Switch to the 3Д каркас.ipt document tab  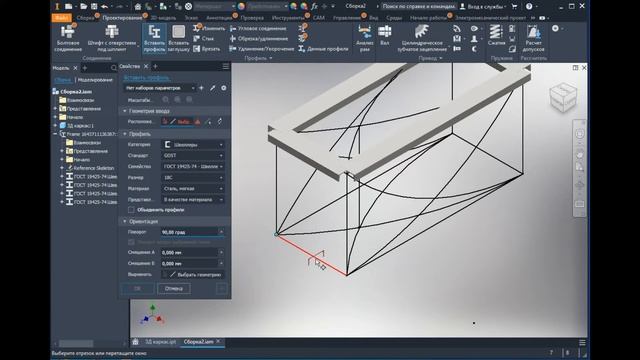161,342
